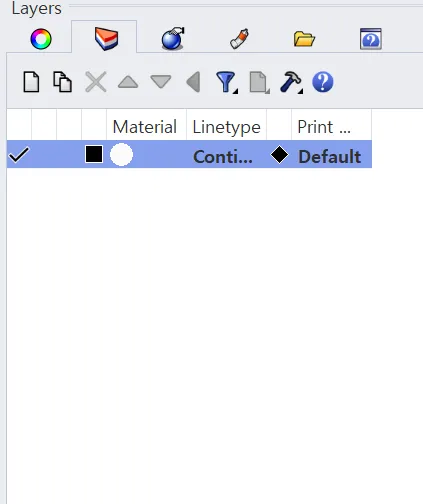Create a new sublayer

point(63,82)
